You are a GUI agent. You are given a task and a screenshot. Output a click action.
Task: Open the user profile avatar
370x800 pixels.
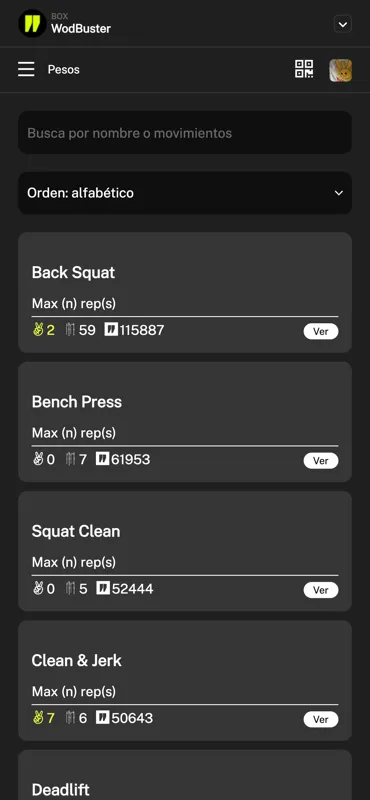340,70
